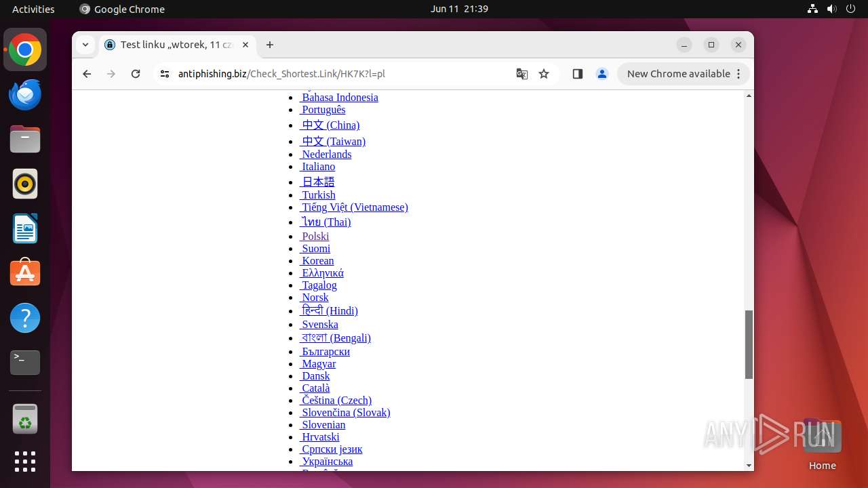
Task: Open the Chrome three-dot menu
Action: 739,74
